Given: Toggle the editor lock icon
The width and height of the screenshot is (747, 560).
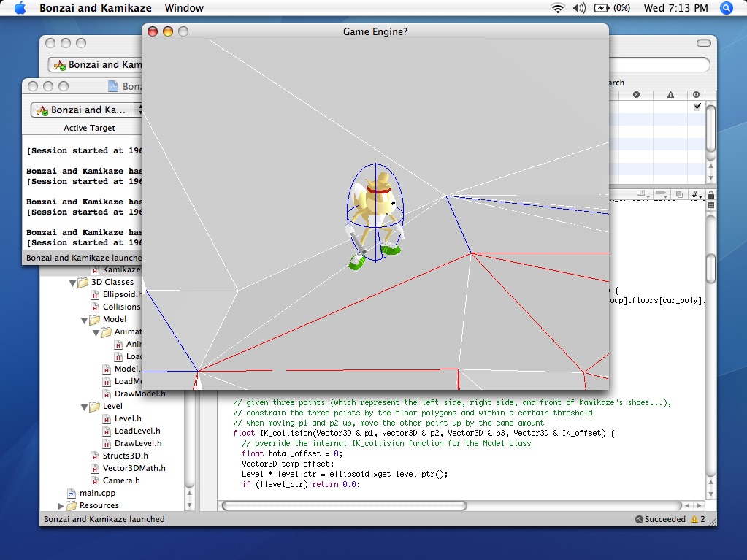Looking at the screenshot, I should point(710,194).
